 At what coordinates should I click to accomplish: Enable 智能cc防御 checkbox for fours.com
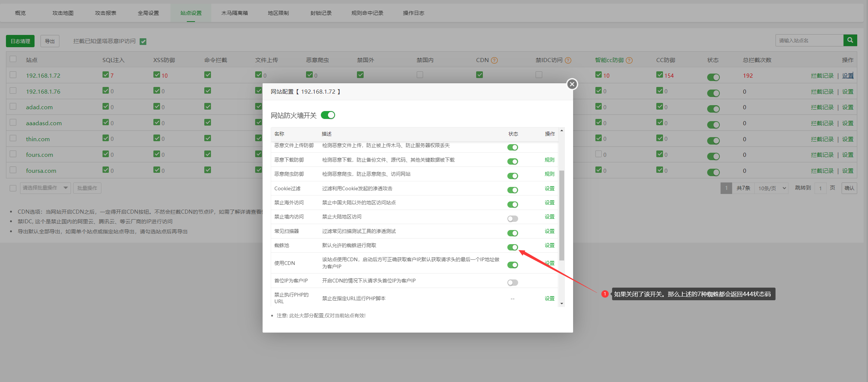coord(598,154)
